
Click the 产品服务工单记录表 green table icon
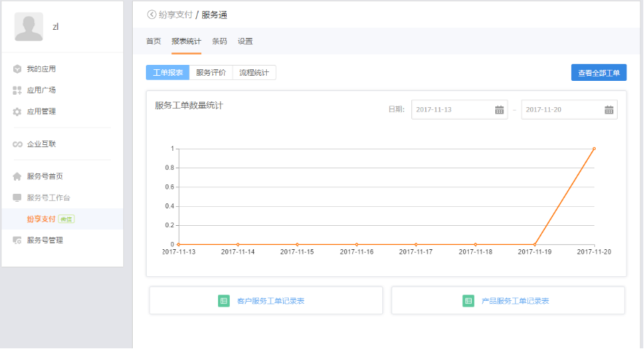point(468,300)
